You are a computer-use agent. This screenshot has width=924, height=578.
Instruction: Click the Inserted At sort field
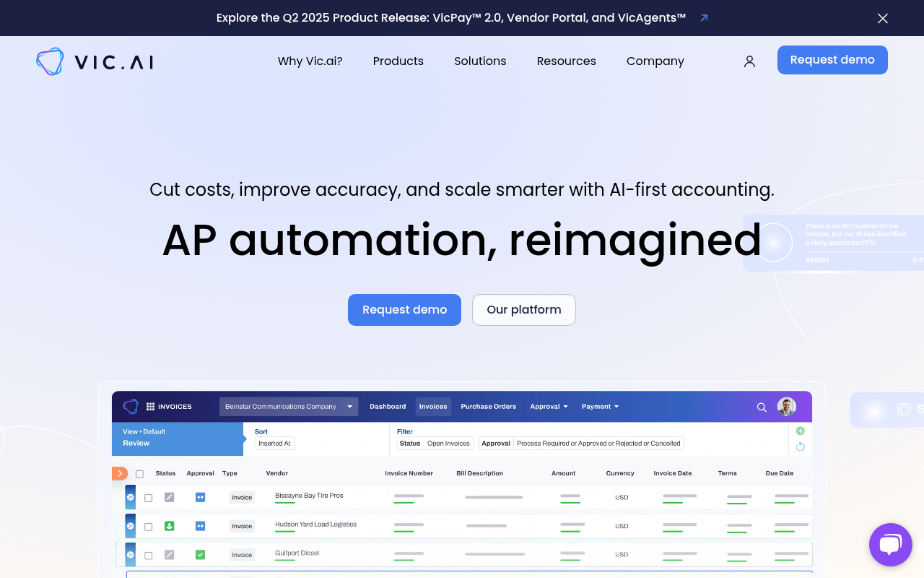point(274,443)
